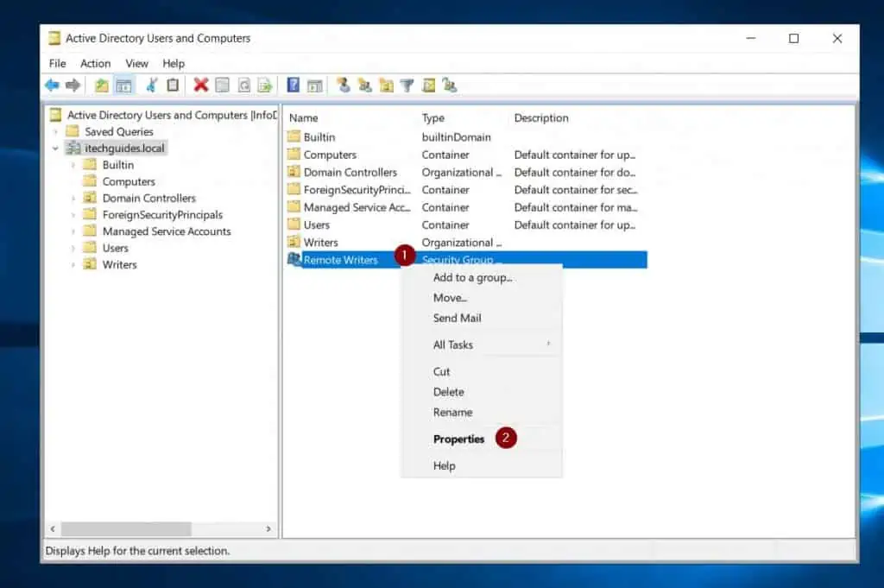The width and height of the screenshot is (884, 588).
Task: Click the clipboard icon in the toolbar
Action: click(x=173, y=85)
